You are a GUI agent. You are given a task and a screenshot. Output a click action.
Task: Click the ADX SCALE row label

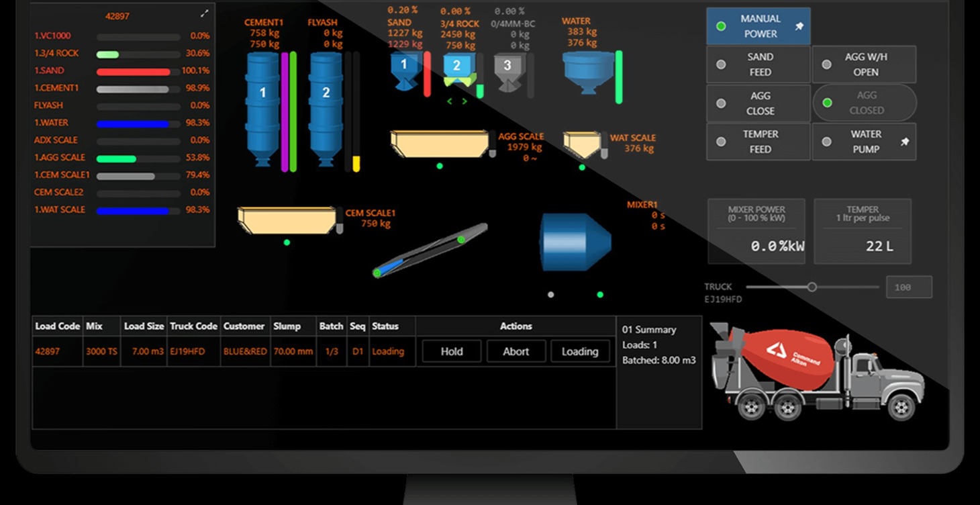[56, 140]
